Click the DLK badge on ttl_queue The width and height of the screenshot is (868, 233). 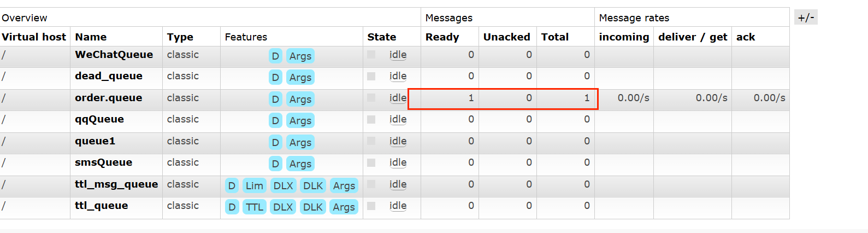tap(313, 207)
